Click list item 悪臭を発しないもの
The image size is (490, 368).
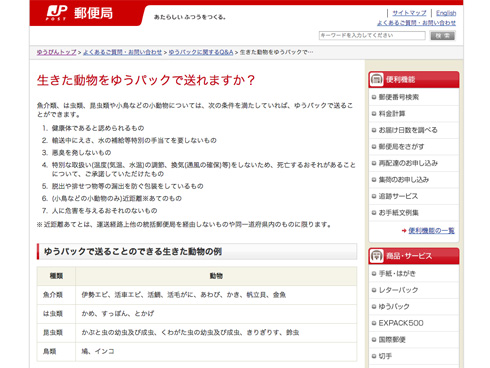click(81, 153)
